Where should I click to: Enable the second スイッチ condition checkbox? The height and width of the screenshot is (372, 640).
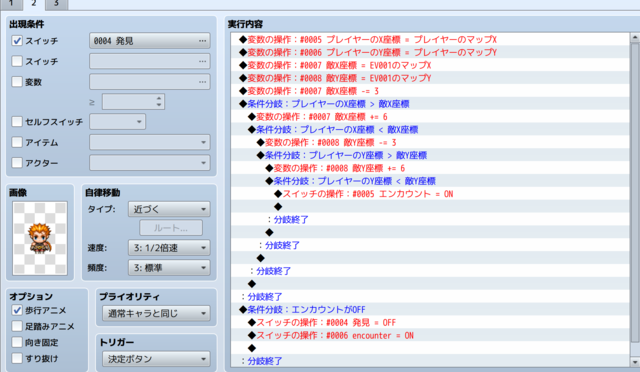coord(17,61)
